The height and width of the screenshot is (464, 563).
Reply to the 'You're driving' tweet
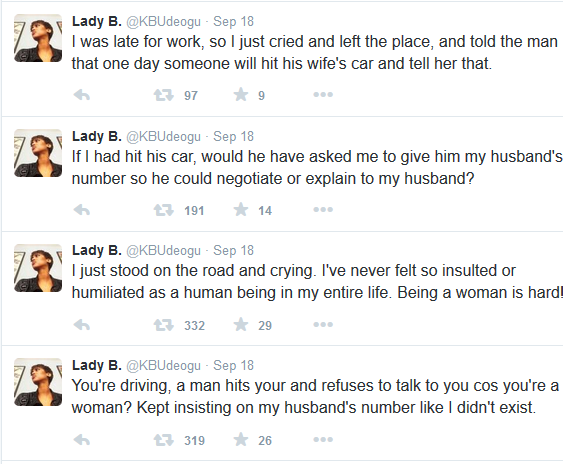82,440
